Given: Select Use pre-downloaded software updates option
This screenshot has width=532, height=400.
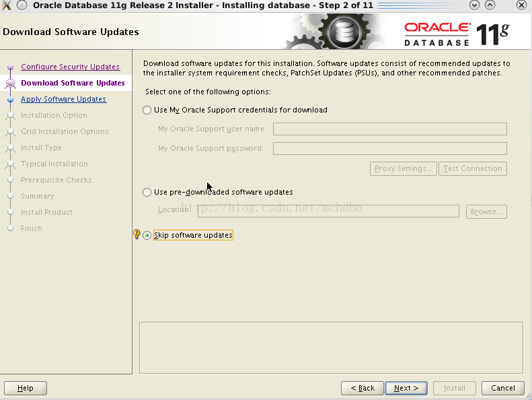Looking at the screenshot, I should 147,193.
